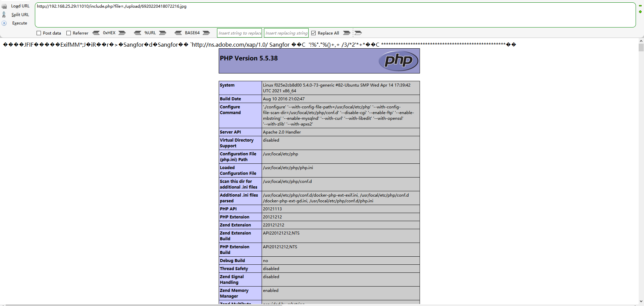Click the Aug 10 2016 21:02:47 value
The image size is (644, 306).
[x=284, y=99]
